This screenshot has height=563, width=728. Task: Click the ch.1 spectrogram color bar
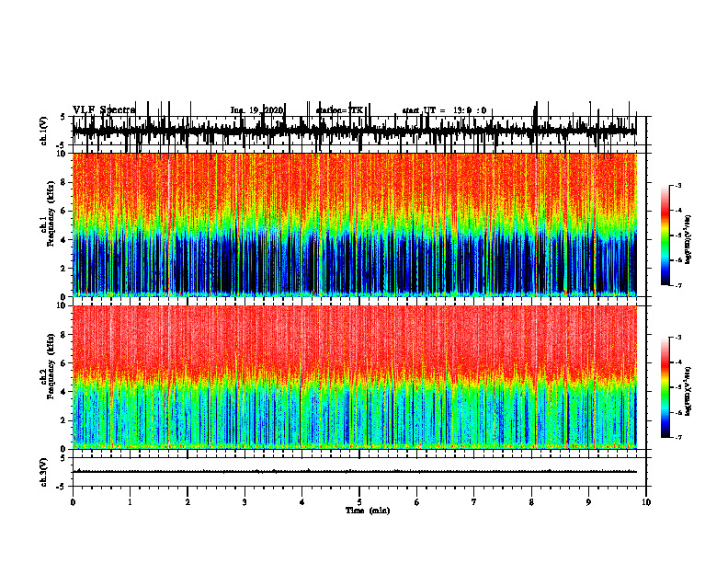(x=665, y=236)
